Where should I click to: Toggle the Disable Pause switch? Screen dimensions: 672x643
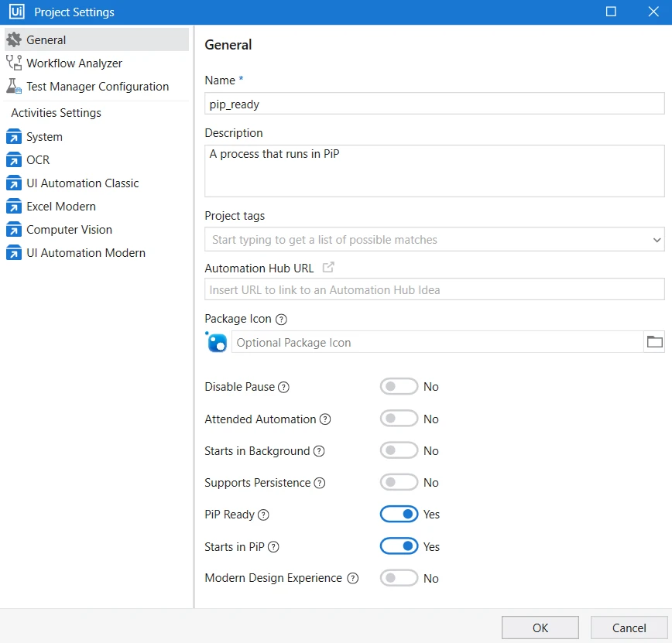399,386
